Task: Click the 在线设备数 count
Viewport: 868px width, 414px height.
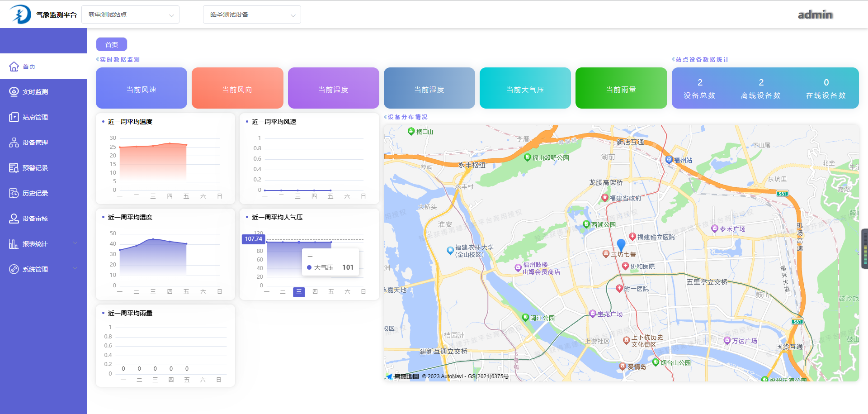Action: [826, 82]
